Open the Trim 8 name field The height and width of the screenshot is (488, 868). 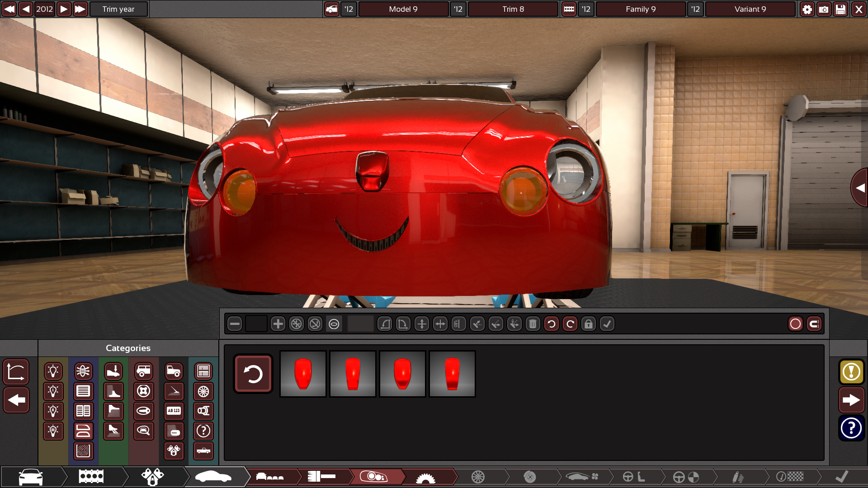[513, 9]
